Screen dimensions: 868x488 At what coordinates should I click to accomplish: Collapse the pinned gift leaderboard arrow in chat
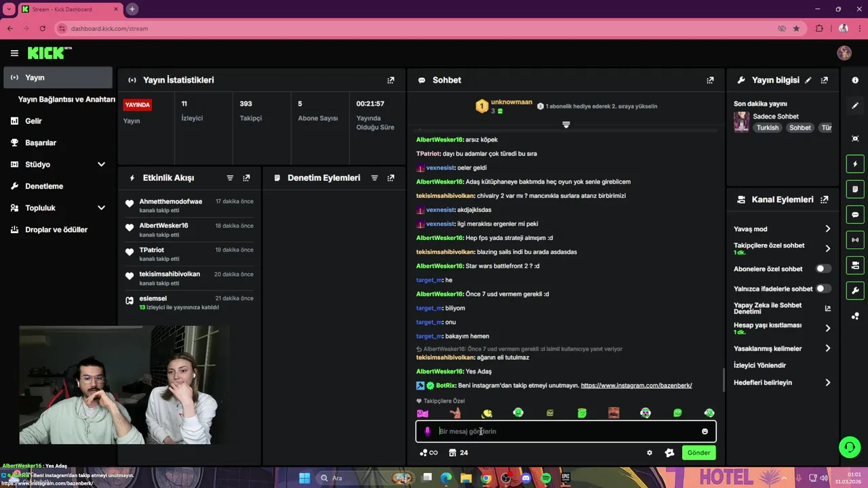[566, 125]
